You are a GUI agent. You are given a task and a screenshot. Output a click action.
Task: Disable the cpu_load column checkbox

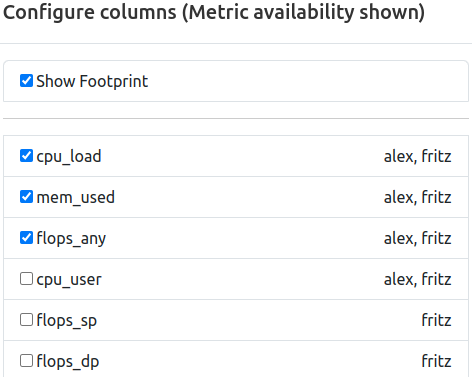[x=26, y=156]
